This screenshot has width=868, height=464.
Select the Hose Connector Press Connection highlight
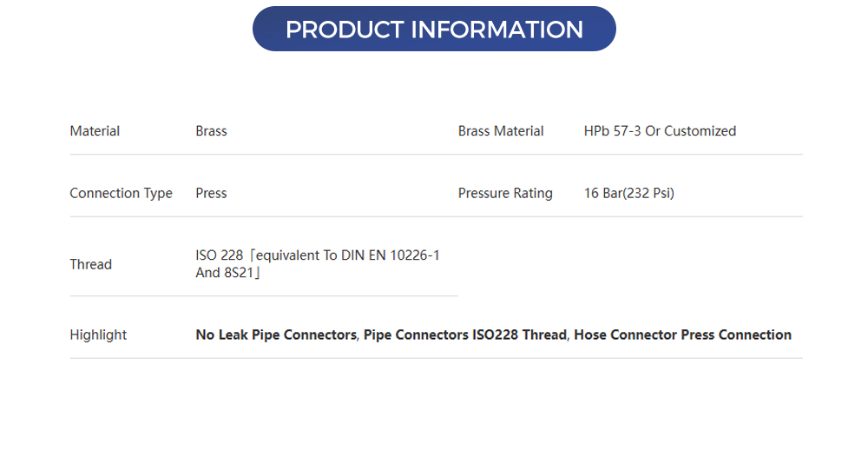coord(682,335)
